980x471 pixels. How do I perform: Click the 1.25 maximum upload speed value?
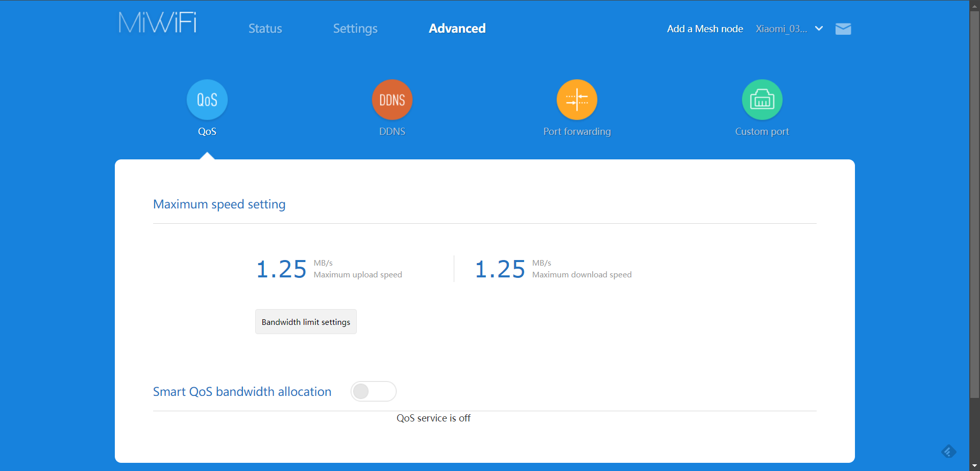click(281, 269)
